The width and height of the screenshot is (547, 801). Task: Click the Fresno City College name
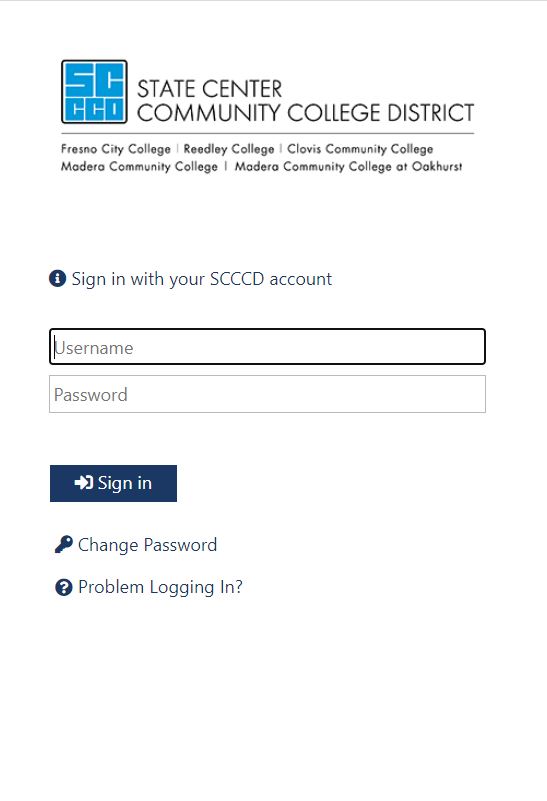click(116, 149)
